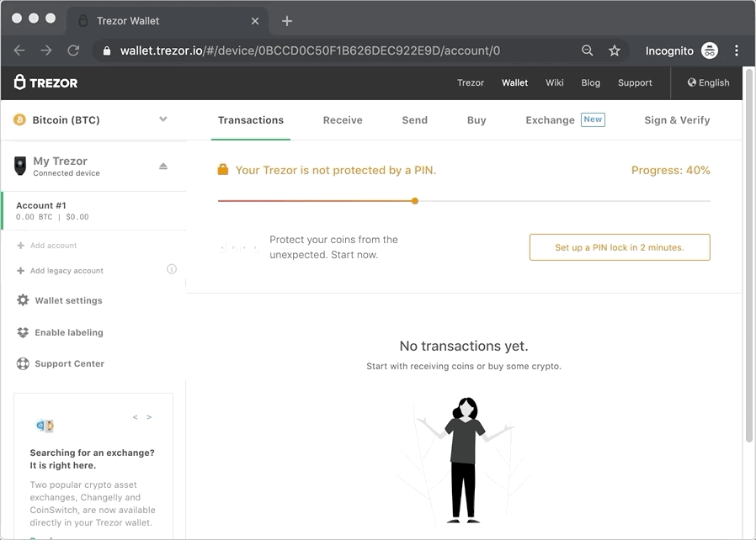Switch to the Receive tab

[343, 120]
